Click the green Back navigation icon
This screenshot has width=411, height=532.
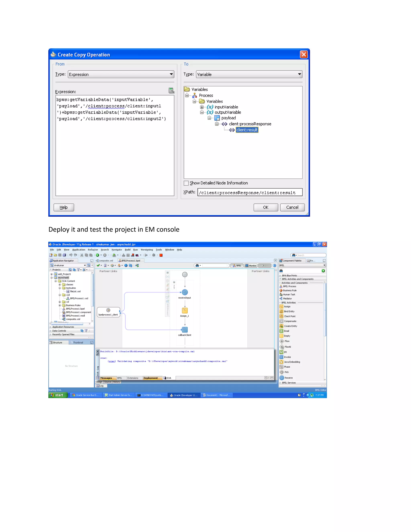(x=97, y=255)
